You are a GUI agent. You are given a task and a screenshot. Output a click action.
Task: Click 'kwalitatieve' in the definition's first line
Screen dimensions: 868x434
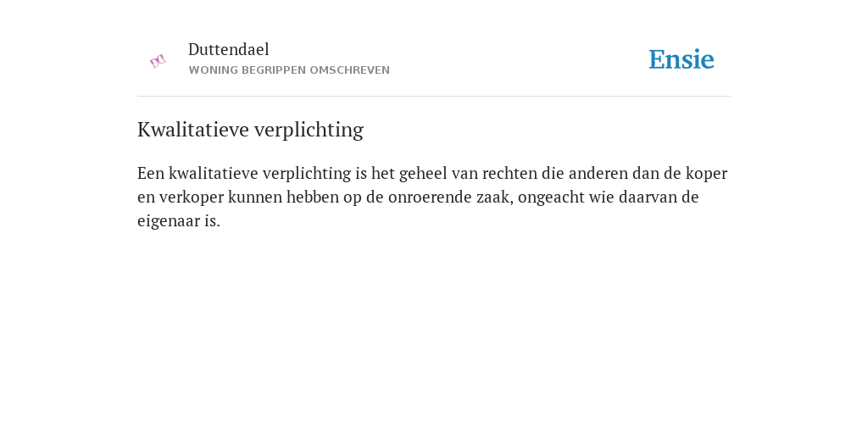tap(214, 173)
